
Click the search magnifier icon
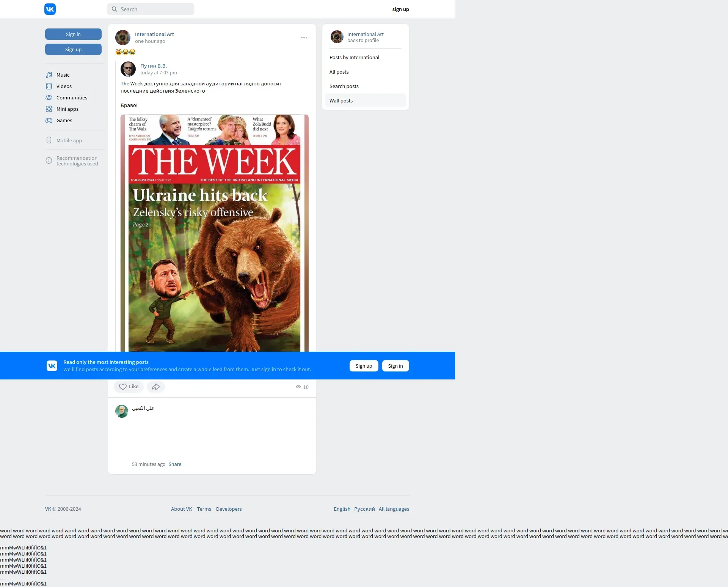(x=115, y=9)
